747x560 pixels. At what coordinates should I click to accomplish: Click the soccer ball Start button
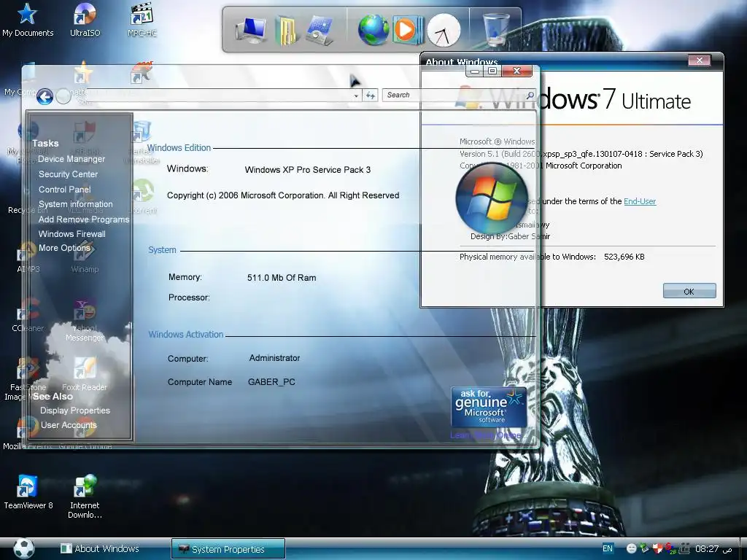[24, 548]
